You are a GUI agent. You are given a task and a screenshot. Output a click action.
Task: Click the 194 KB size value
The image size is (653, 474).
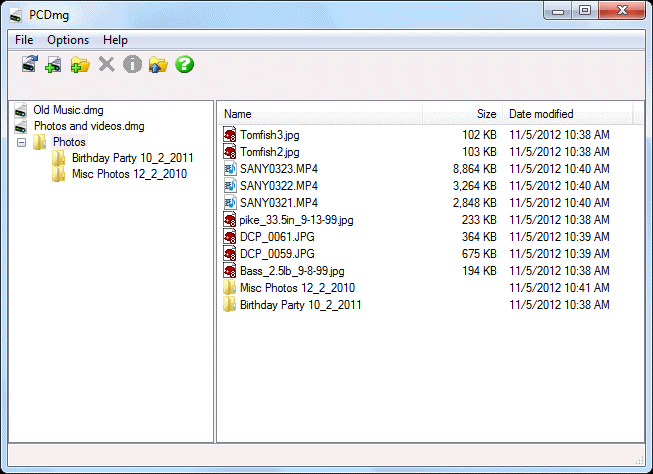click(x=479, y=271)
